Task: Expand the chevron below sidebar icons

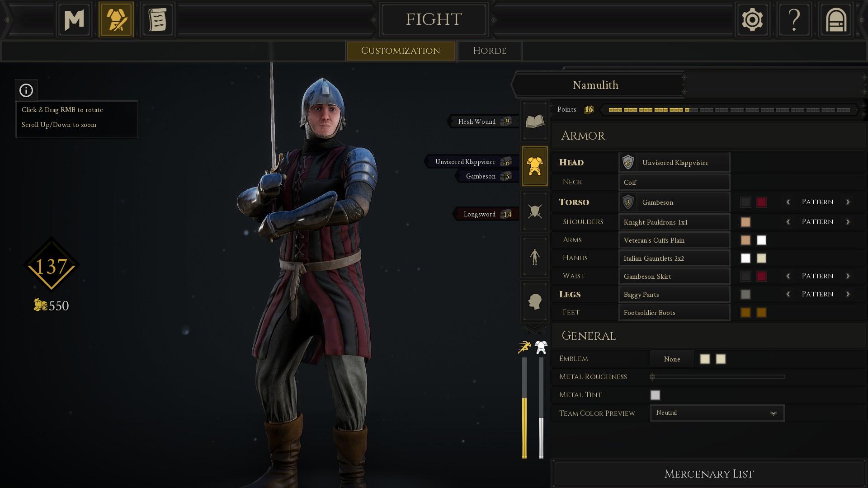Action: [x=534, y=329]
